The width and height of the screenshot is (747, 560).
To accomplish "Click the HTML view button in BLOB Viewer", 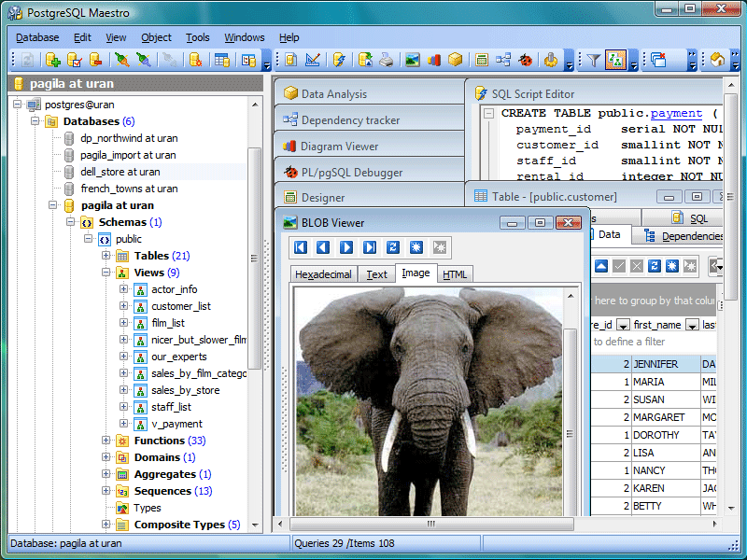I will point(455,273).
